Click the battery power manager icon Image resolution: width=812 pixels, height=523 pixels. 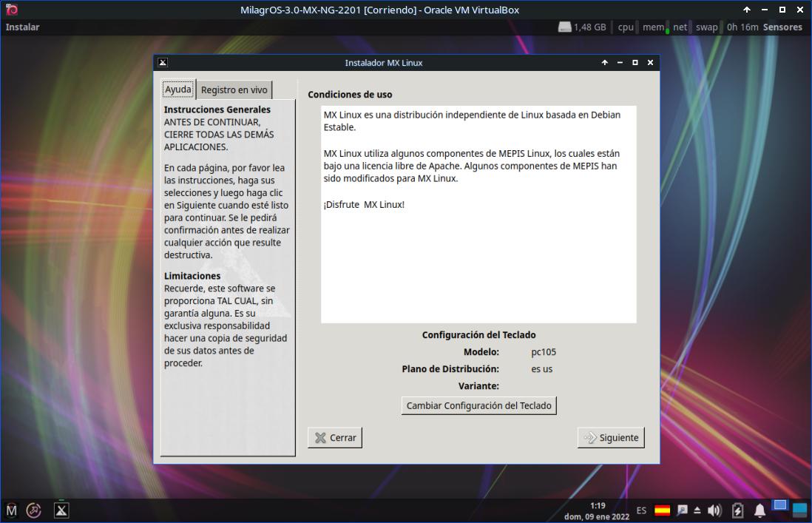[737, 510]
